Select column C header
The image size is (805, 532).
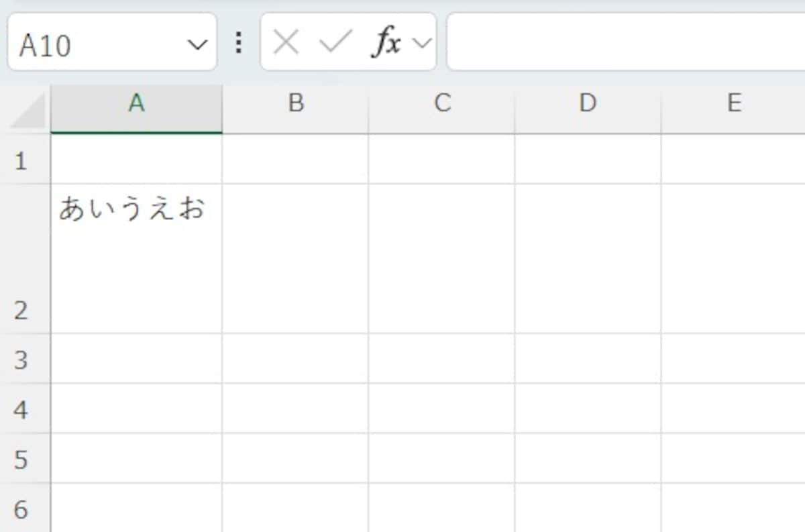coord(441,103)
